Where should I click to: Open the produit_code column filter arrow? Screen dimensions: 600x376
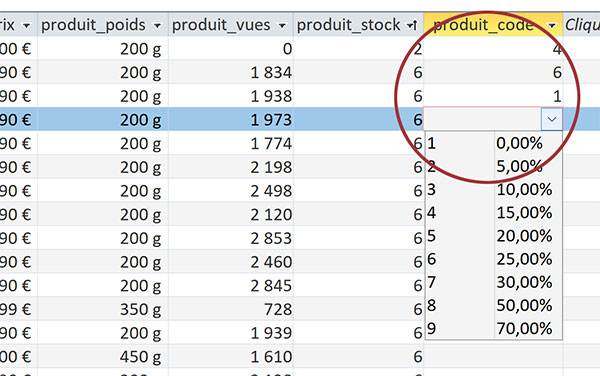552,26
